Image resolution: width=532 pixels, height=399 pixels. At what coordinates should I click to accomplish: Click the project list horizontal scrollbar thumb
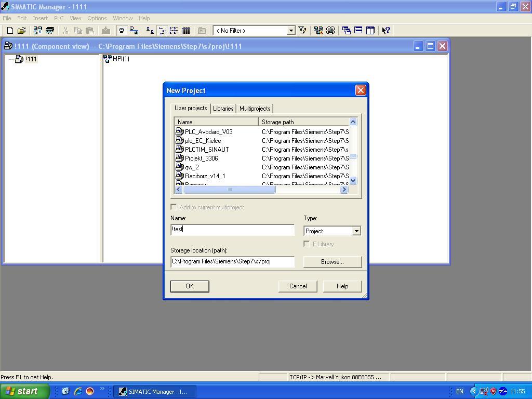pyautogui.click(x=229, y=190)
